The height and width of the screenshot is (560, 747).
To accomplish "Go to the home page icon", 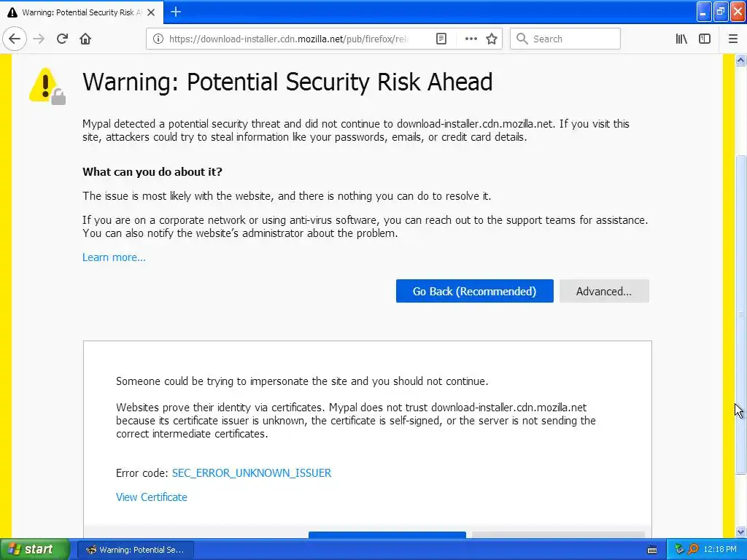I will (x=85, y=39).
